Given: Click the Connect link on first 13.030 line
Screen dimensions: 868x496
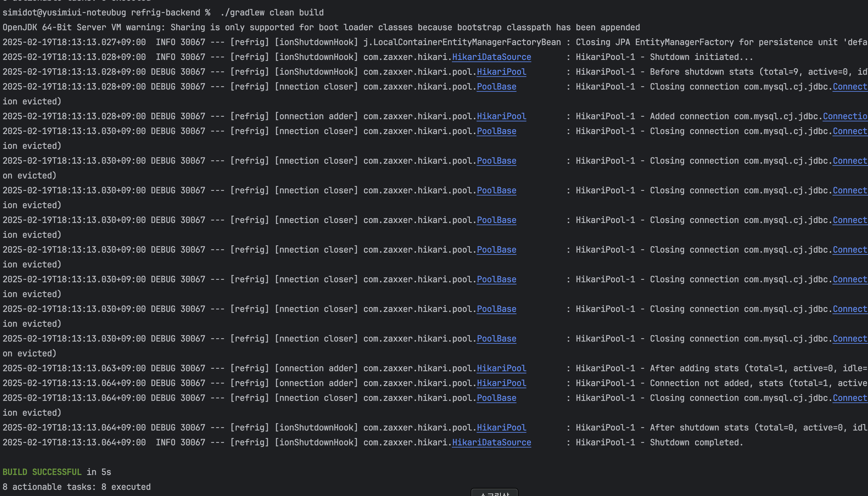Looking at the screenshot, I should click(849, 131).
